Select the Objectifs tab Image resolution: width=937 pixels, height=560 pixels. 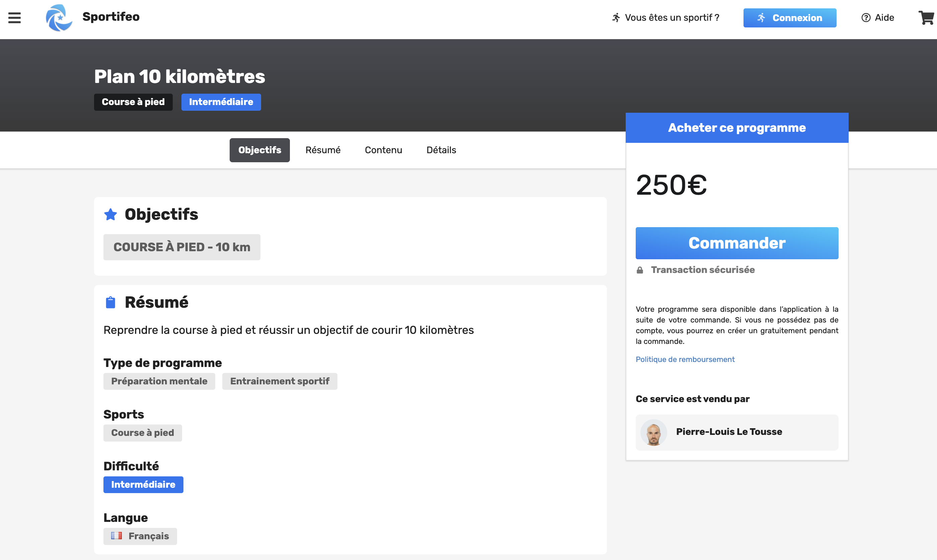(260, 150)
